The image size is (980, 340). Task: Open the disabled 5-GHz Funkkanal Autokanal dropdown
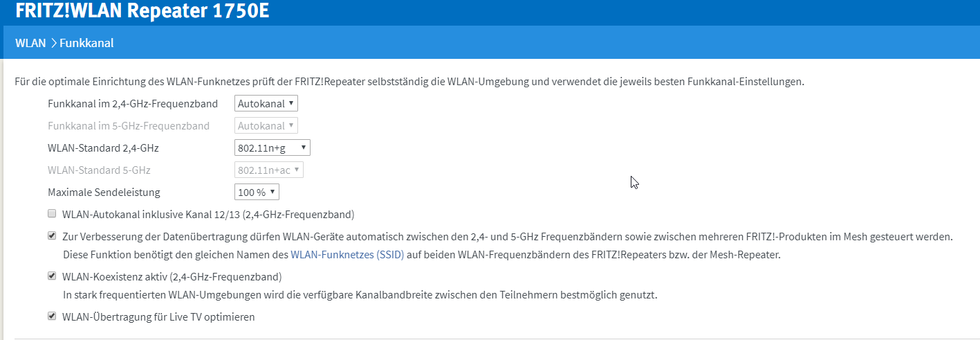click(x=266, y=126)
